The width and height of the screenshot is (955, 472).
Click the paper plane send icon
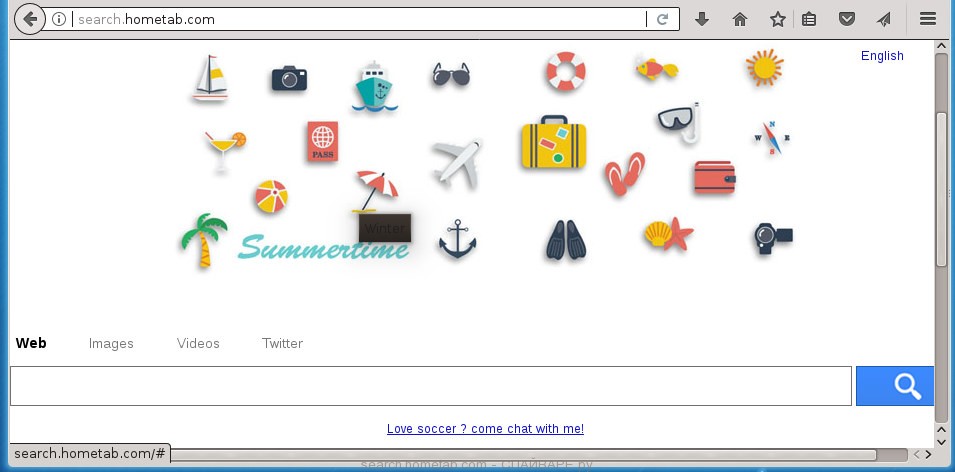[884, 19]
